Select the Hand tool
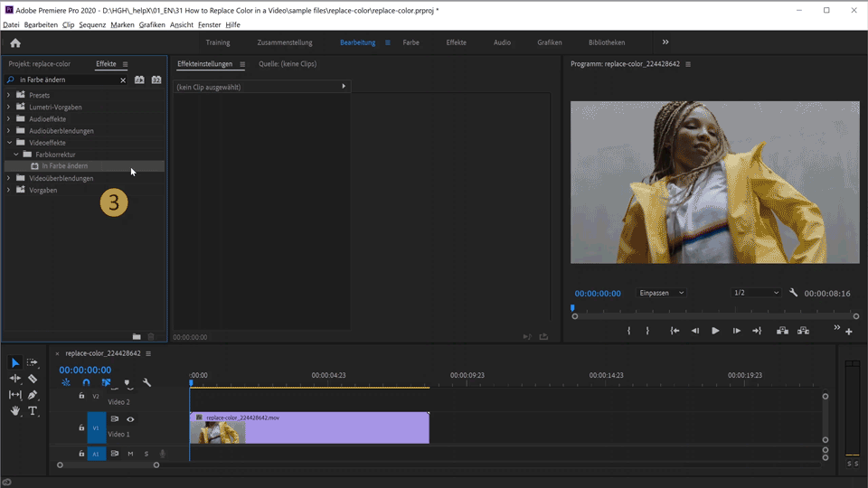This screenshot has height=488, width=868. pos(15,411)
